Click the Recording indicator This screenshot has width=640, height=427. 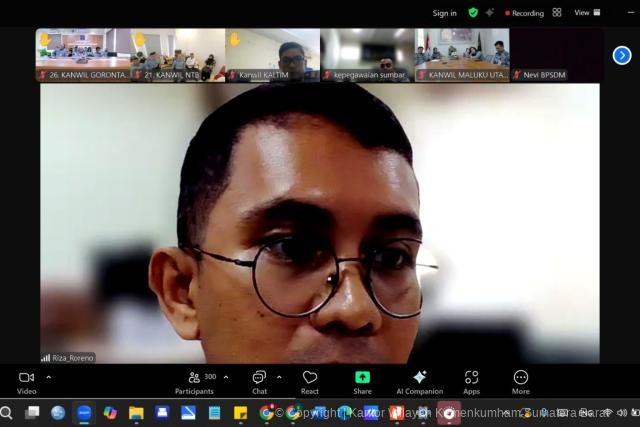[x=524, y=13]
